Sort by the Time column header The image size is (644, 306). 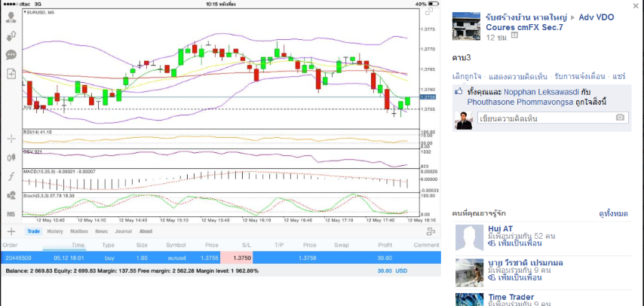pyautogui.click(x=78, y=245)
